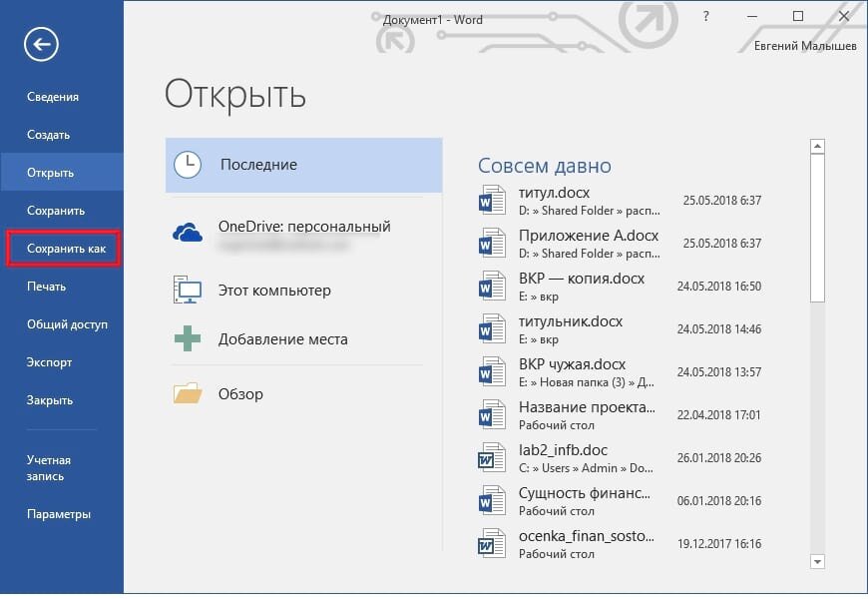Open the recent file Название проекта...

coord(620,414)
